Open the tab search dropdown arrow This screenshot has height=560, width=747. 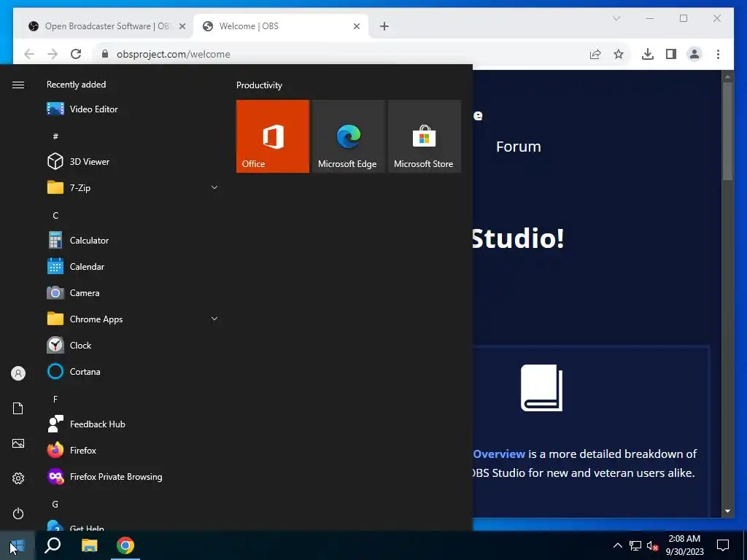(x=616, y=18)
